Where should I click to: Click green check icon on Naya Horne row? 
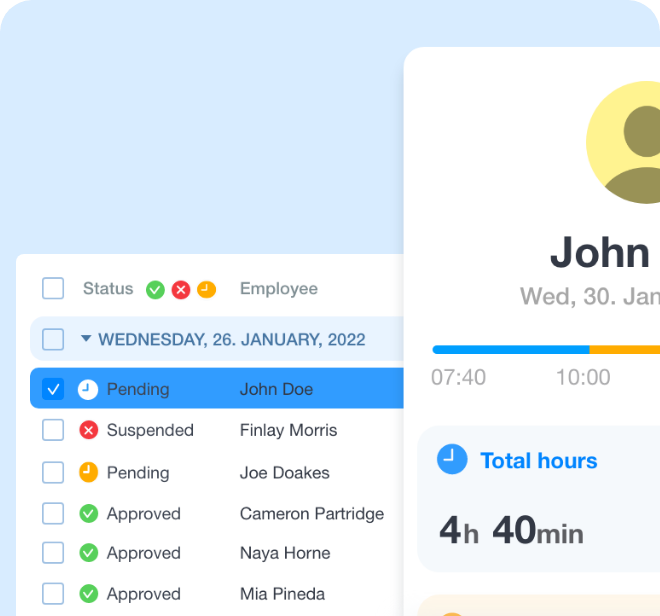coord(88,553)
